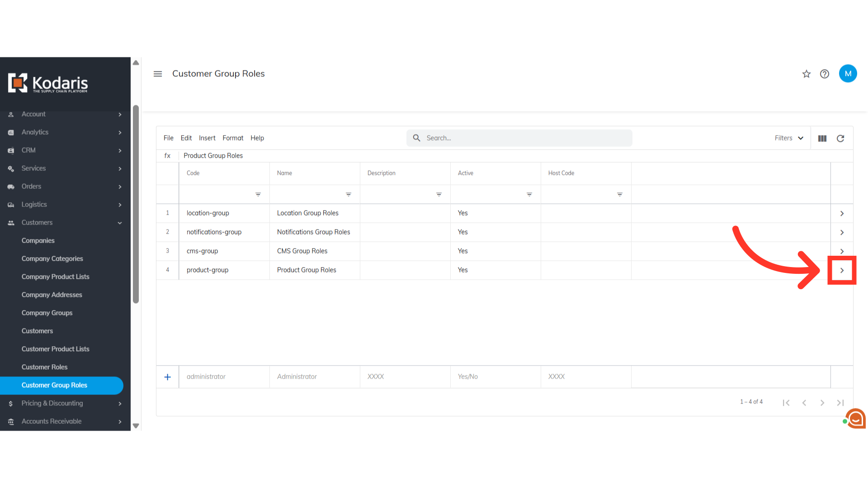Open filter for Active column
868x488 pixels.
click(x=529, y=194)
